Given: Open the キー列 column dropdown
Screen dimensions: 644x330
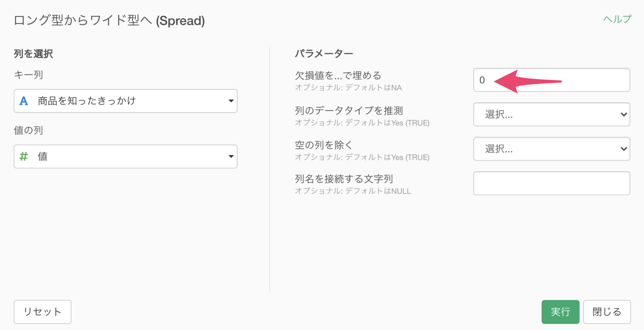Looking at the screenshot, I should pyautogui.click(x=126, y=101).
